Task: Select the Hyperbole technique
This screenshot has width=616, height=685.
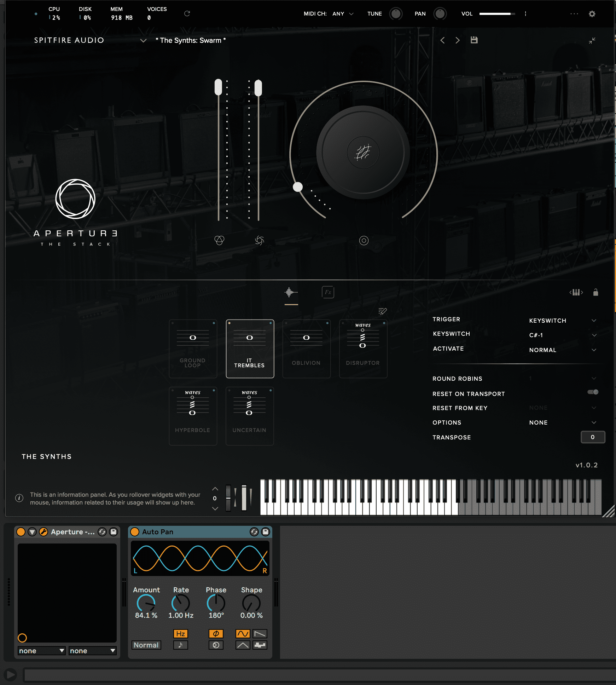Action: 193,416
